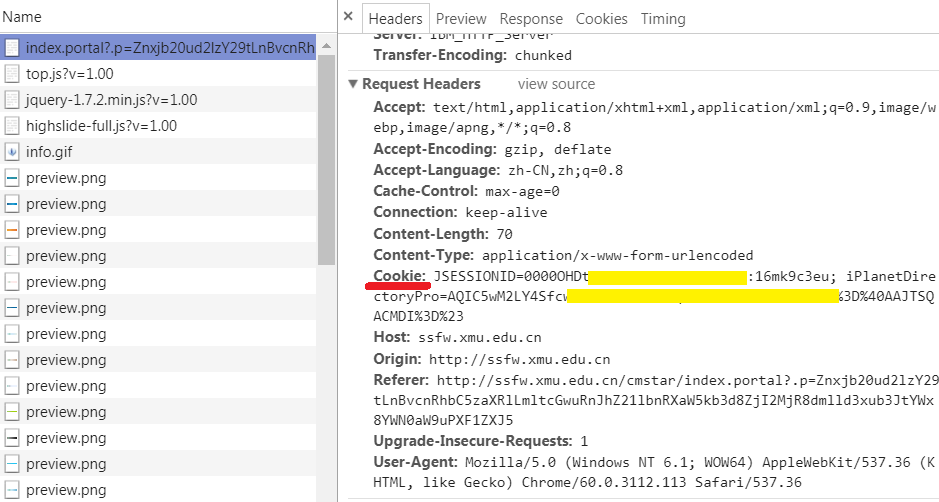Click the Content-Type value application/x-www-form-urlencoded

tap(617, 255)
